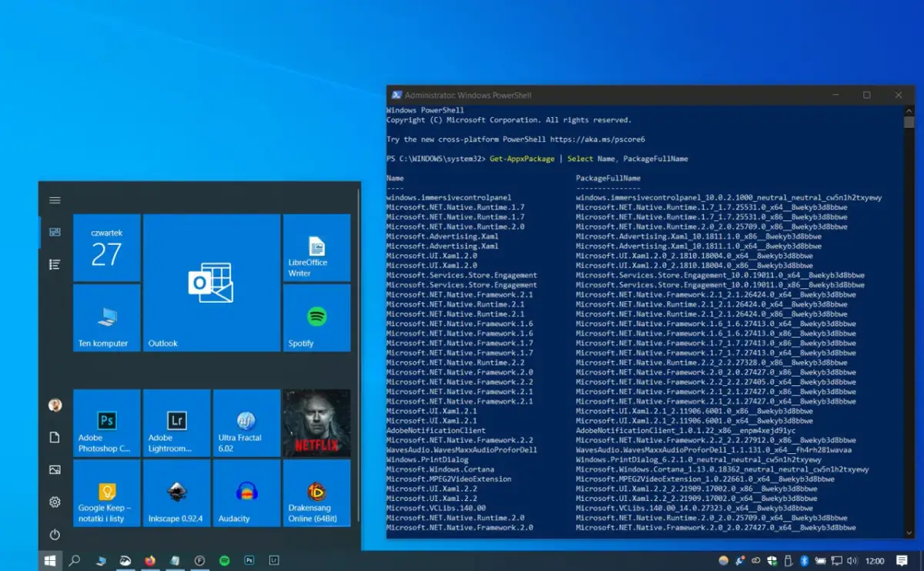Click after the PS prompt command line
The image size is (924, 571).
tap(689, 158)
